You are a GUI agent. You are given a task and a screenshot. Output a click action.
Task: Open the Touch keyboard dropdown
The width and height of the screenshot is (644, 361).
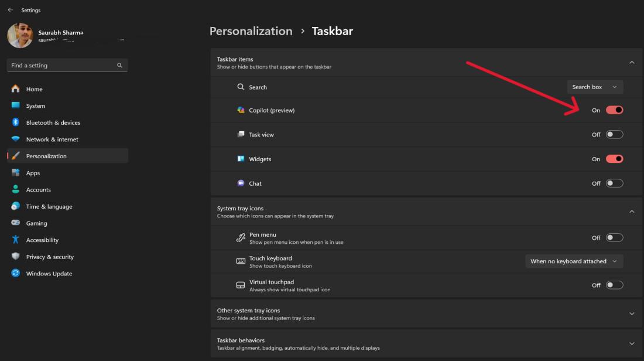coord(574,261)
